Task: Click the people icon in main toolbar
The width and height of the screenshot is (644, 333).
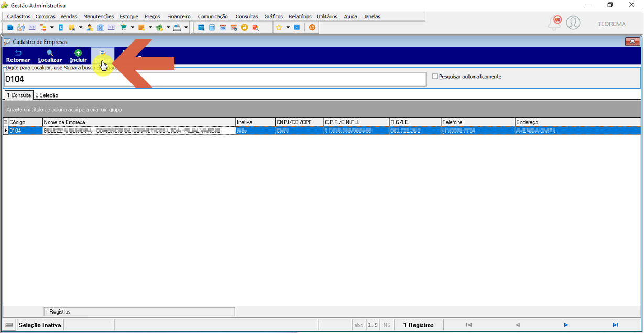Action: pyautogui.click(x=21, y=27)
